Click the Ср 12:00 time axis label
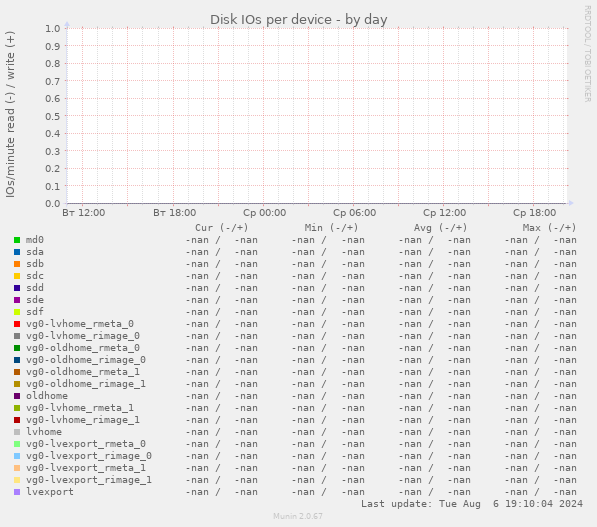Viewport: 597px width, 527px height. [x=444, y=212]
